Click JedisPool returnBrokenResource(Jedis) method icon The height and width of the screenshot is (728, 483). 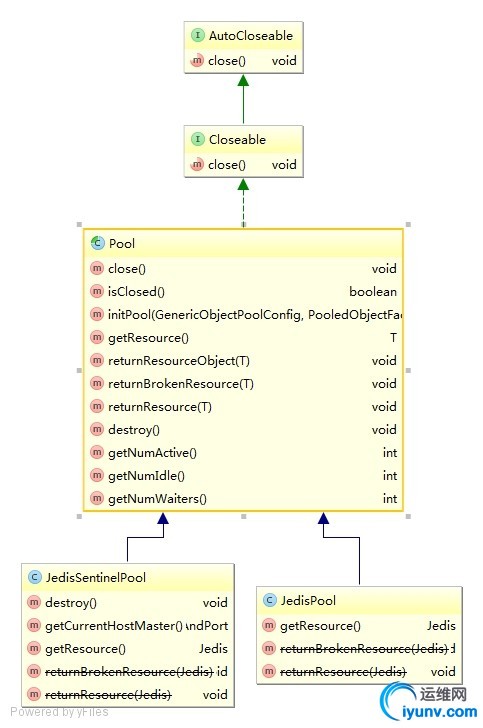pyautogui.click(x=269, y=648)
